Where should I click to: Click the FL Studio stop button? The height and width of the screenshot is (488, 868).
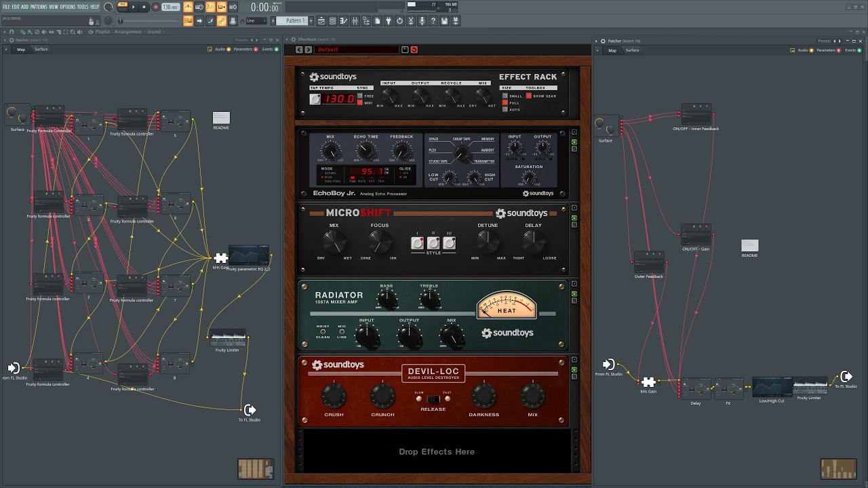click(144, 7)
